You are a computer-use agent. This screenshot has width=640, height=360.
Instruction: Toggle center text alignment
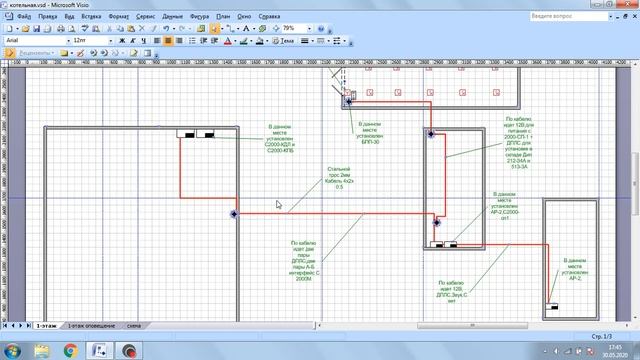tap(168, 40)
